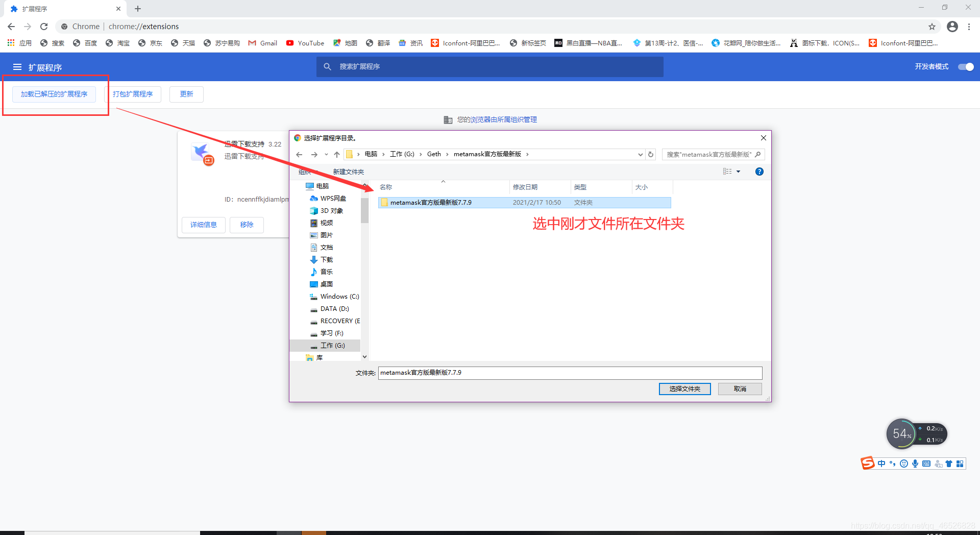Click the Sogou emoji face icon

[904, 464]
